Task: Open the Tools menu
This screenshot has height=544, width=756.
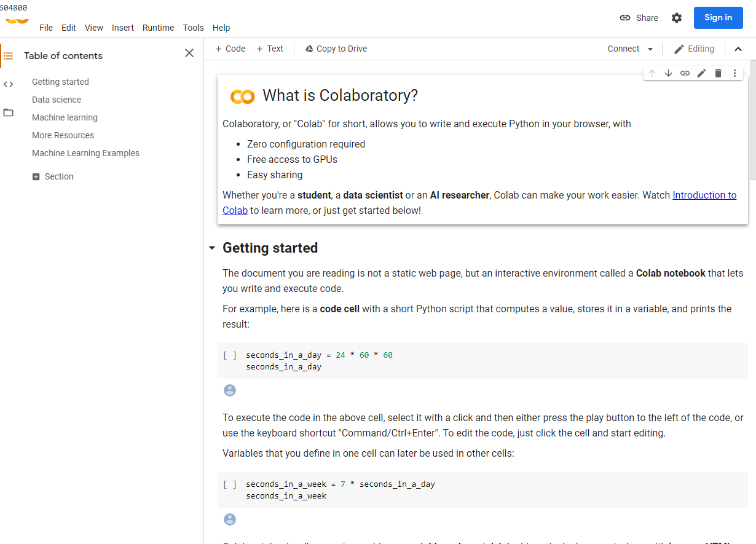Action: tap(193, 28)
